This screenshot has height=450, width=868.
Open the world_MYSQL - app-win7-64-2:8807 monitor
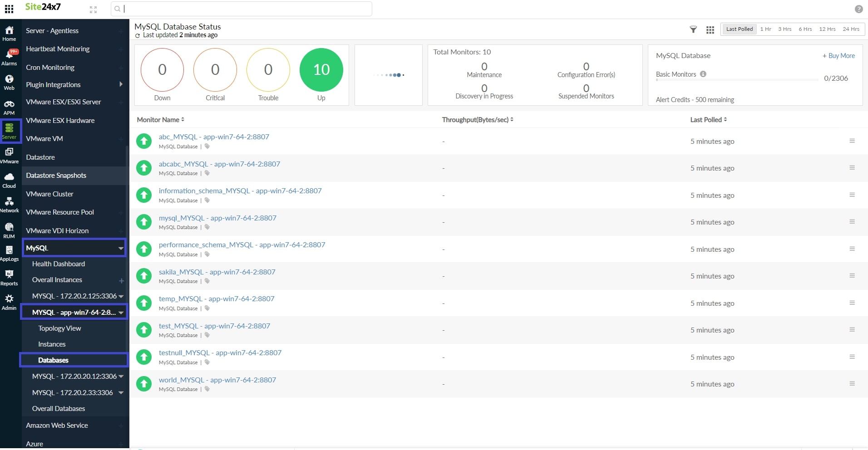click(217, 380)
